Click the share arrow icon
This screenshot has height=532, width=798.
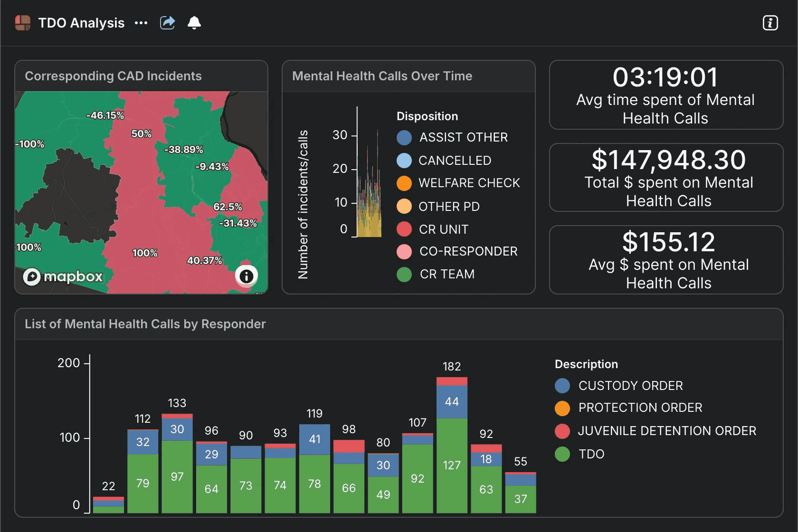167,23
